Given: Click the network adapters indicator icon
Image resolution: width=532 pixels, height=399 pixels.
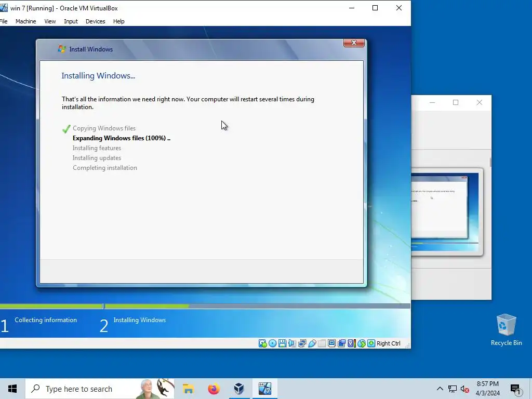Looking at the screenshot, I should coord(302,343).
